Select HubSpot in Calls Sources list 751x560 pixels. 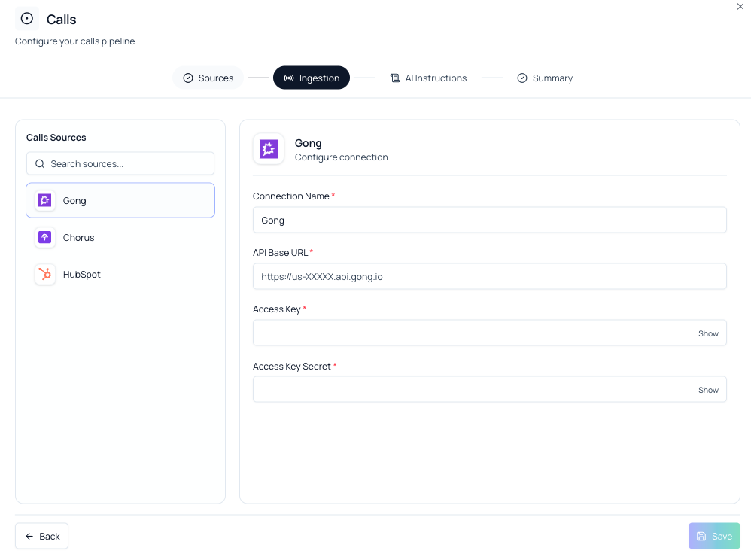[120, 274]
